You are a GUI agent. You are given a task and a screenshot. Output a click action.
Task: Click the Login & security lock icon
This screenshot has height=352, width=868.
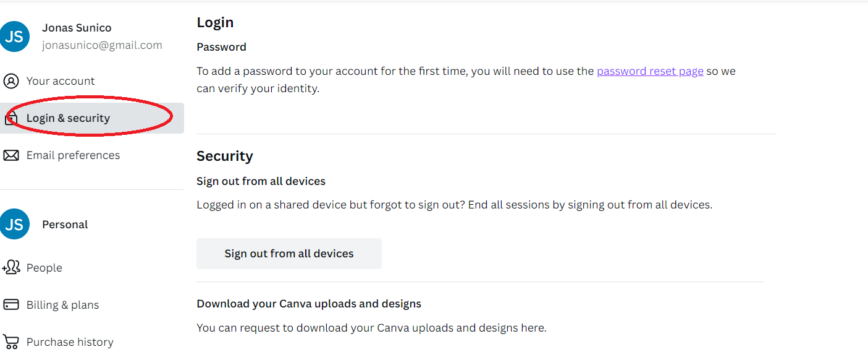[11, 118]
